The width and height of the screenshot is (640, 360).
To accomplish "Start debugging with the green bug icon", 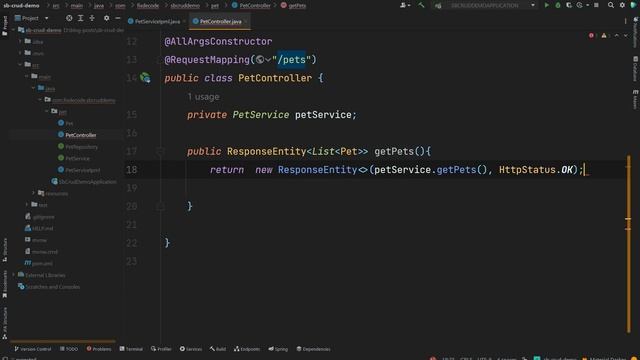I will (x=558, y=5).
